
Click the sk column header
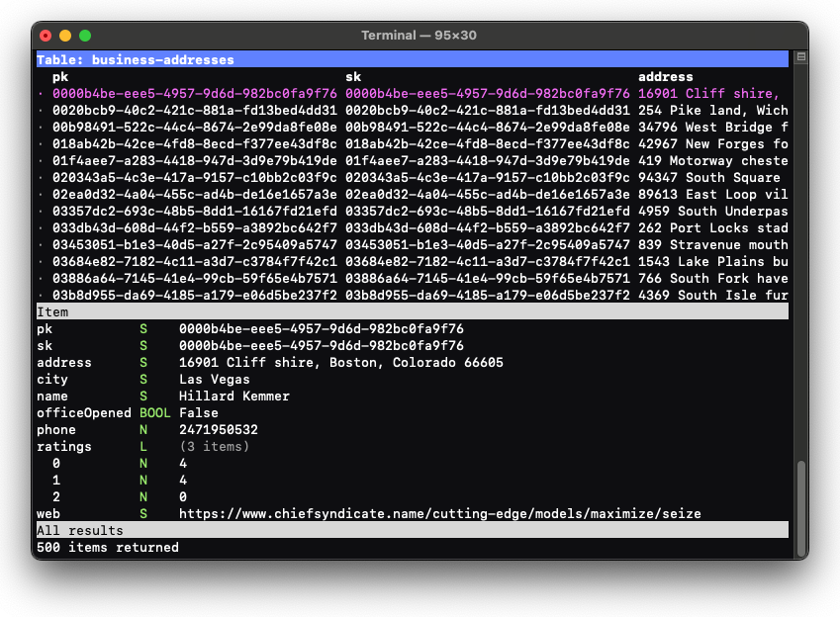tap(353, 77)
